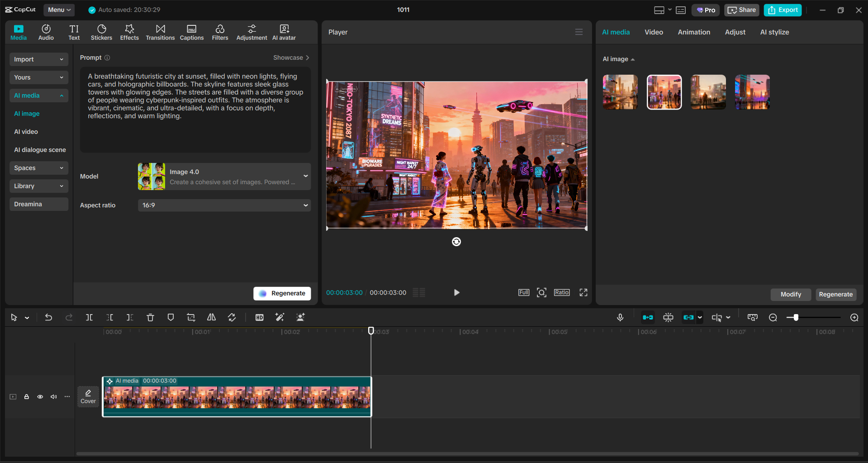Open the Captions panel
Viewport: 868px width, 463px height.
click(191, 32)
